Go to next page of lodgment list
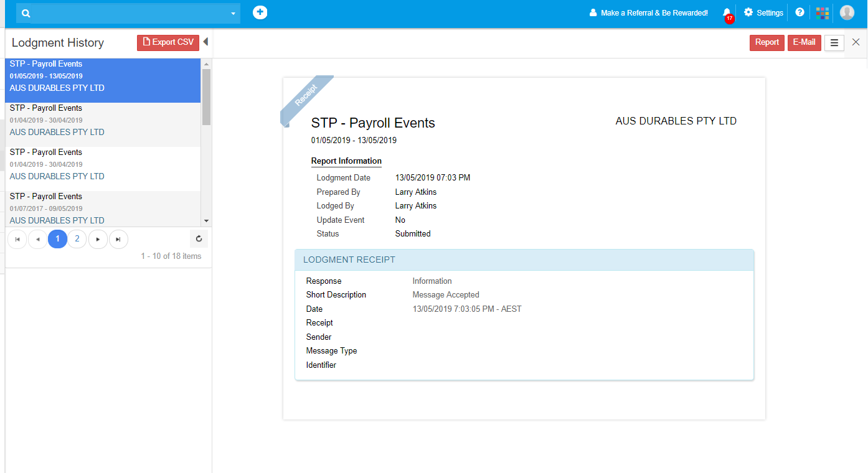The image size is (868, 473). [x=98, y=239]
